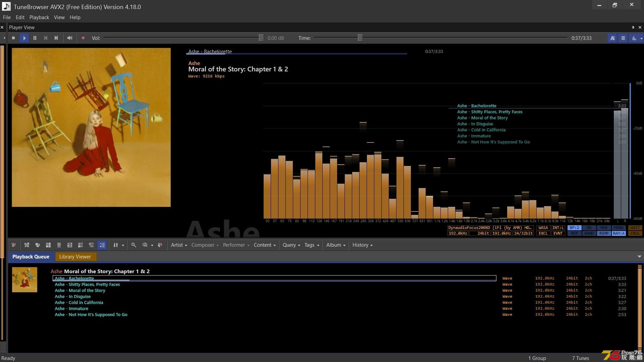Click the play button in the player toolbar
The width and height of the screenshot is (644, 362).
point(24,38)
